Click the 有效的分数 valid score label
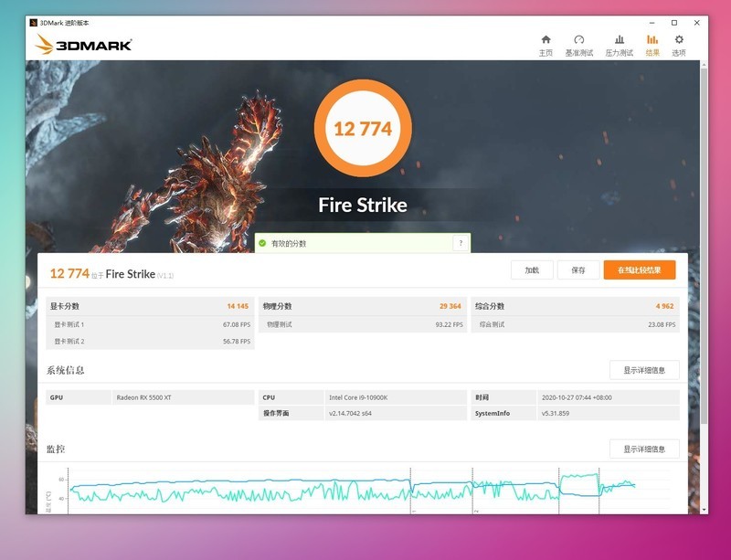 (289, 243)
